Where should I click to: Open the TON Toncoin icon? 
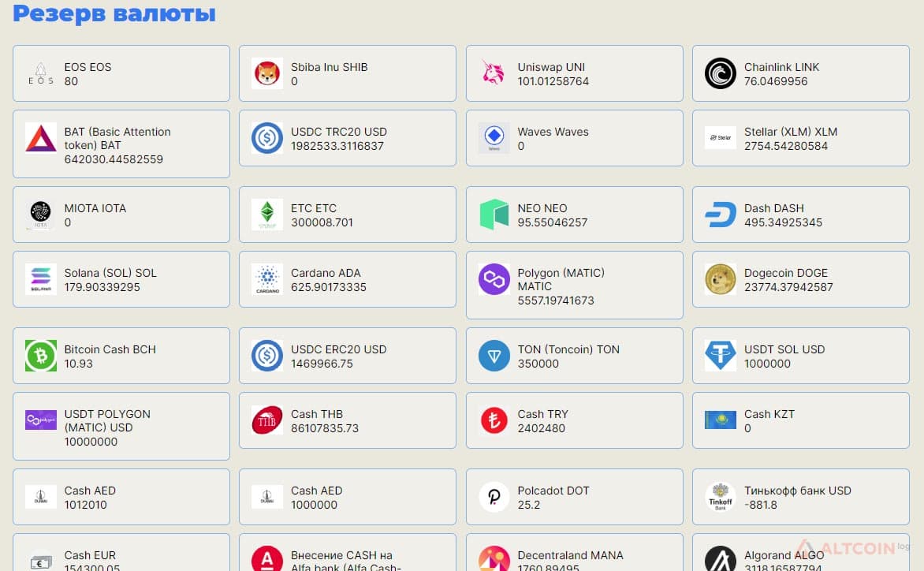pyautogui.click(x=494, y=356)
